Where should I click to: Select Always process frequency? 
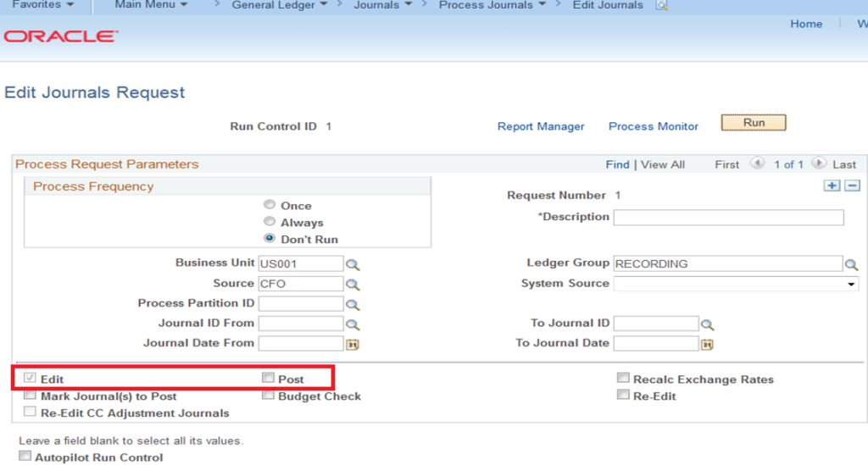pos(270,221)
